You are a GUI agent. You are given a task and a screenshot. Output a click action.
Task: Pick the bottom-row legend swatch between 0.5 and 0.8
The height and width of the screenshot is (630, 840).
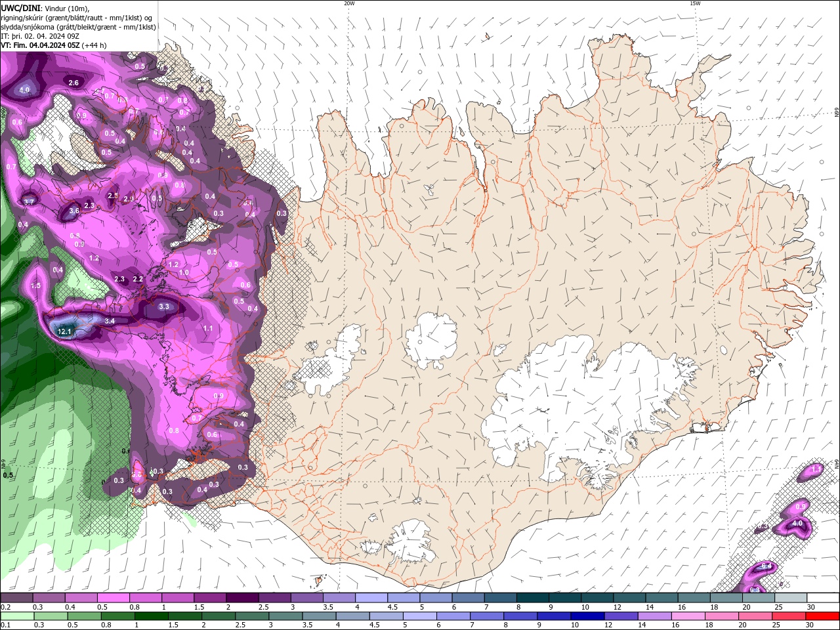[85, 616]
